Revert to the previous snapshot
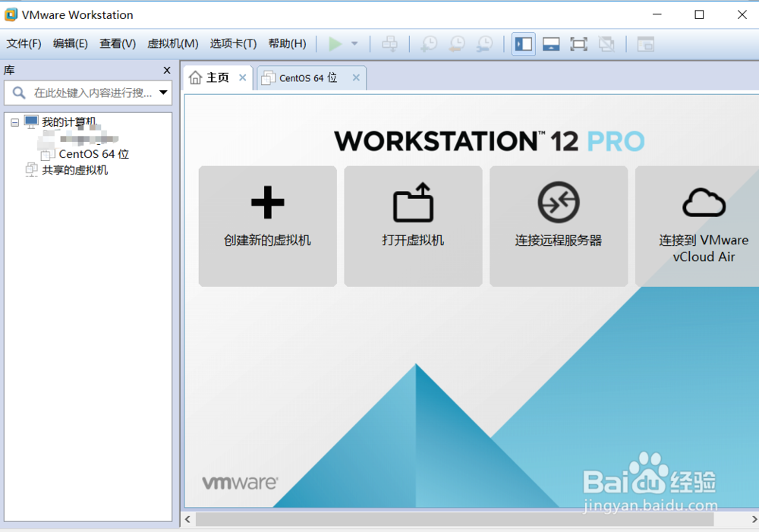Viewport: 759px width, 532px height. click(x=457, y=44)
